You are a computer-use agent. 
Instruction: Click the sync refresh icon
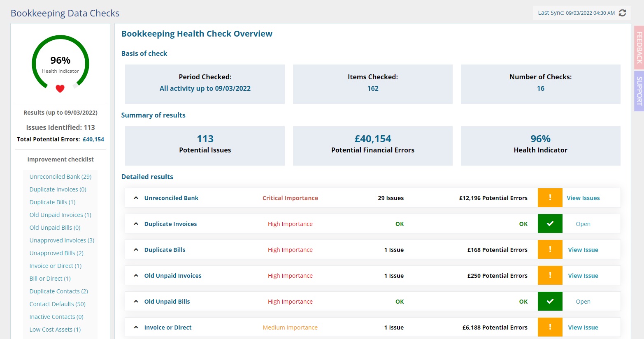pos(622,13)
